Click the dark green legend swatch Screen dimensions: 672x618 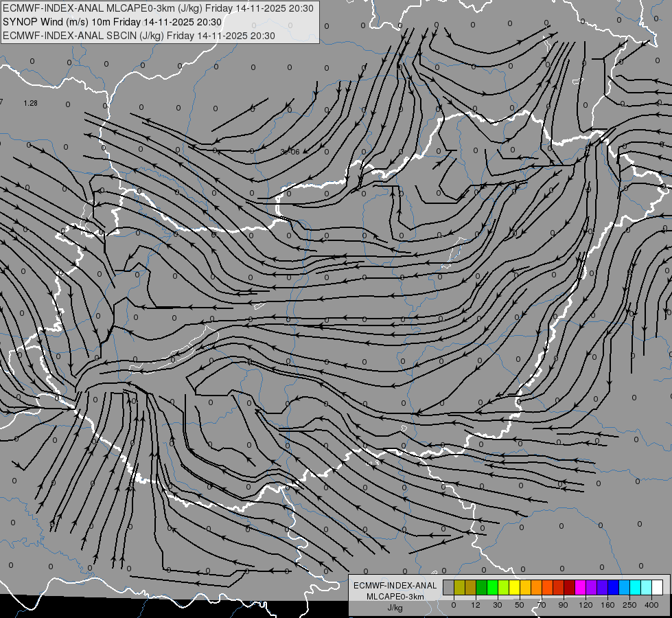pos(482,587)
